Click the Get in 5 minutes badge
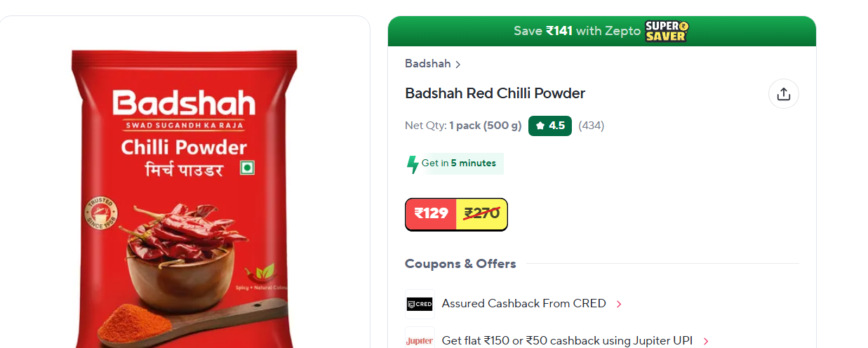 pyautogui.click(x=455, y=163)
